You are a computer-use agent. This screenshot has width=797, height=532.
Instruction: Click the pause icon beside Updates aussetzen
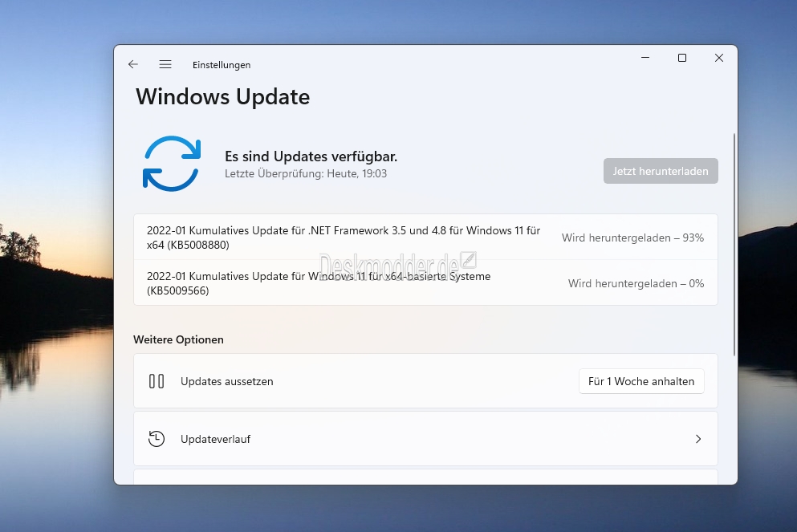click(x=157, y=381)
